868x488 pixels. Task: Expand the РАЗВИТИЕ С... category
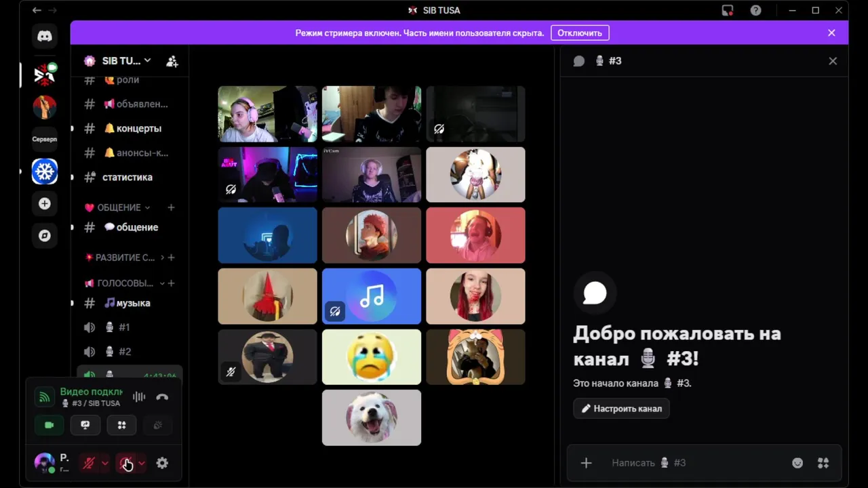[124, 258]
